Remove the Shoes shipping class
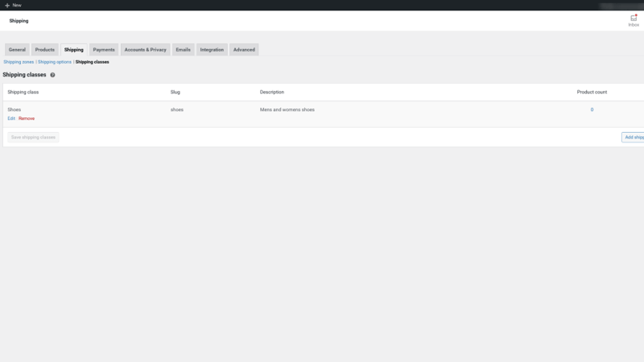644x362 pixels. tap(27, 118)
